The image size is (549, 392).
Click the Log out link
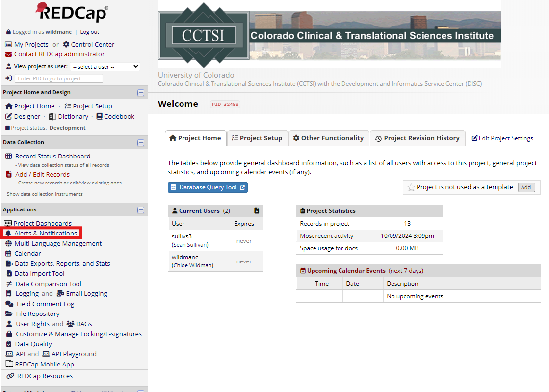[89, 32]
